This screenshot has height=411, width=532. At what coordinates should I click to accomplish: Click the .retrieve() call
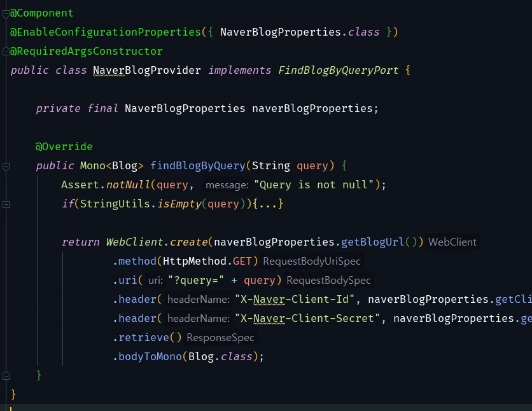coord(147,337)
